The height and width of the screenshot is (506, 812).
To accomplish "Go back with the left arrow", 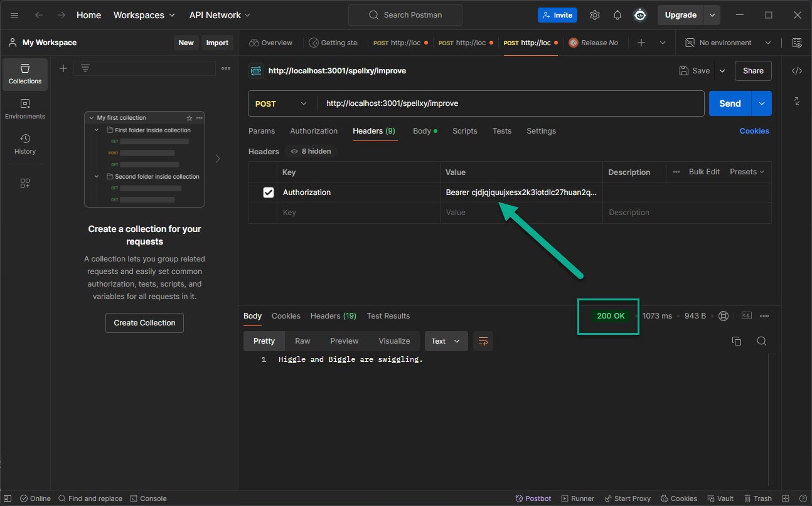I will coord(39,15).
